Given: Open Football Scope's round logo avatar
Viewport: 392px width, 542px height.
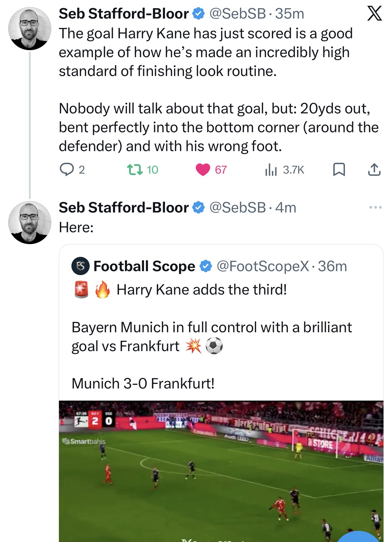Looking at the screenshot, I should tap(80, 266).
